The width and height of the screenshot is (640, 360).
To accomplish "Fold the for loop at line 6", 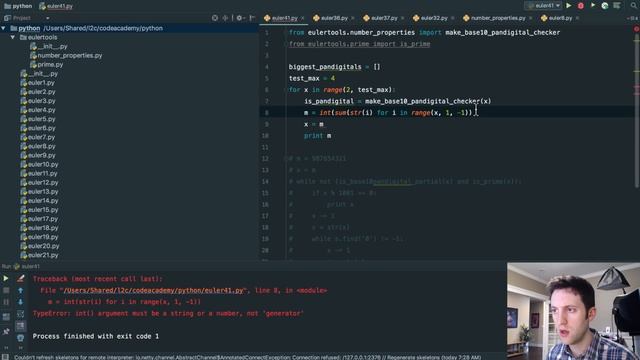I will [x=285, y=90].
